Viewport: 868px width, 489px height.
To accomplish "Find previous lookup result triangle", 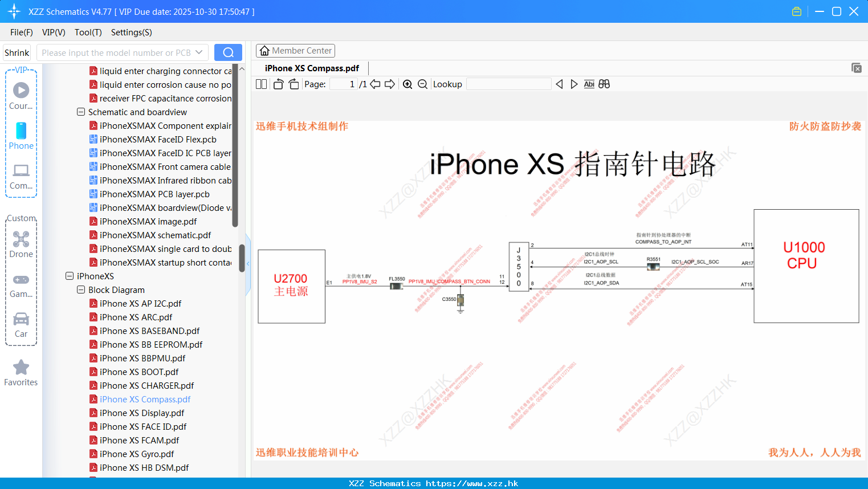I will (x=559, y=84).
